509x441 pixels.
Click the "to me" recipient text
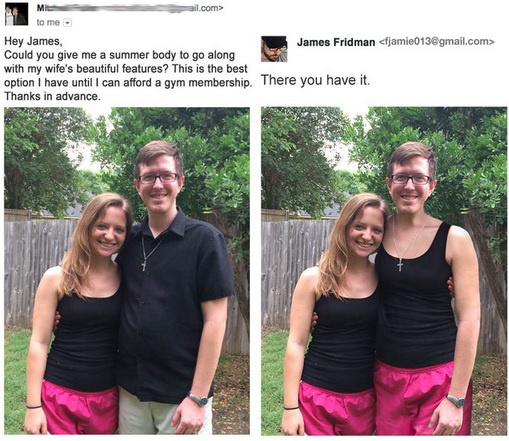pyautogui.click(x=48, y=23)
